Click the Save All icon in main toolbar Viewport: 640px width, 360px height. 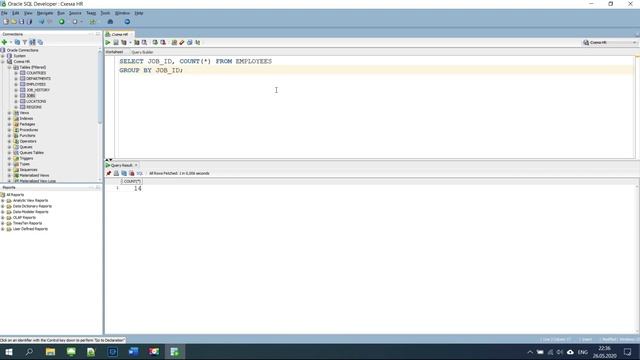tap(29, 21)
